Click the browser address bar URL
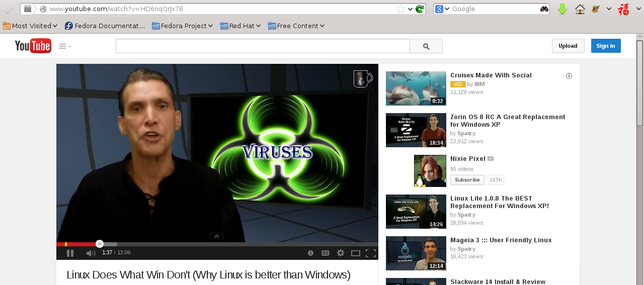Image resolution: width=644 pixels, height=285 pixels. 116,9
